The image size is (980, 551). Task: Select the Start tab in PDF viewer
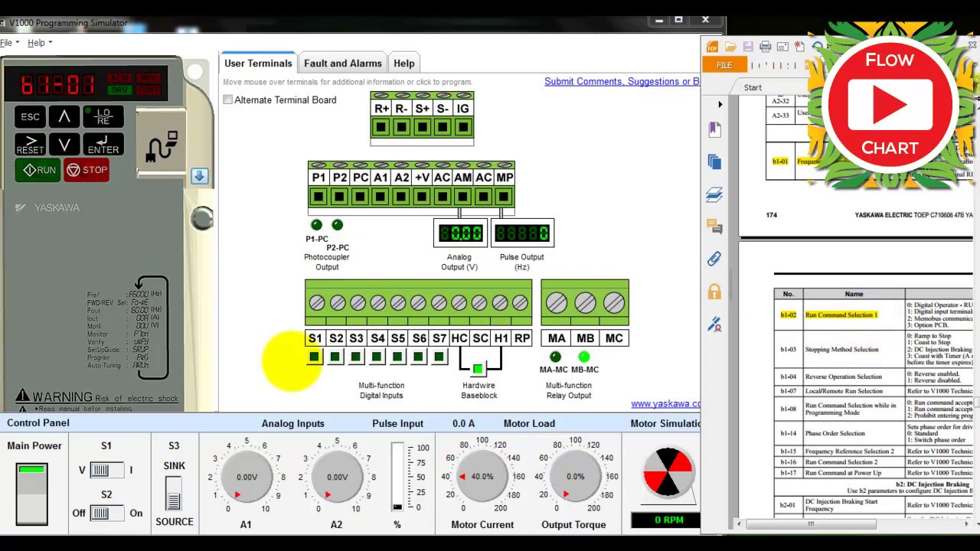pyautogui.click(x=753, y=87)
